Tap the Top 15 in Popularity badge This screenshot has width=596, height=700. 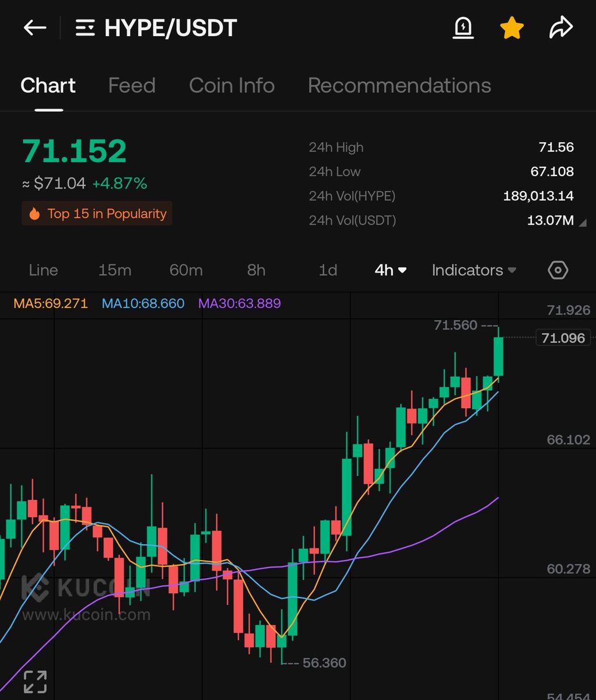(97, 213)
